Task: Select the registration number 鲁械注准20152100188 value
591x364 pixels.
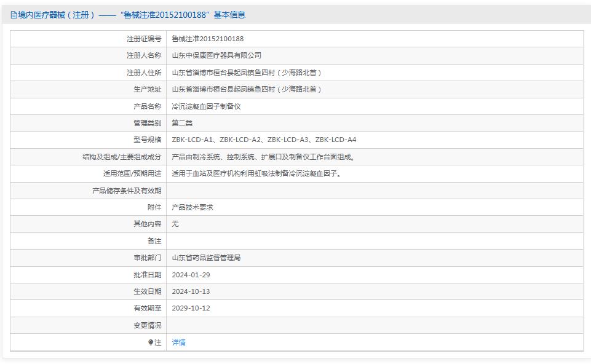Action: pos(207,39)
